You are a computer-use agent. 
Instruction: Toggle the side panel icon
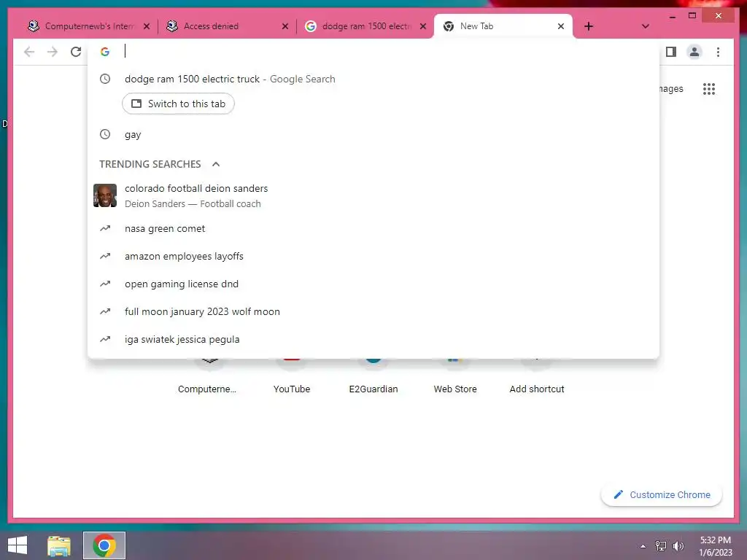pos(671,52)
